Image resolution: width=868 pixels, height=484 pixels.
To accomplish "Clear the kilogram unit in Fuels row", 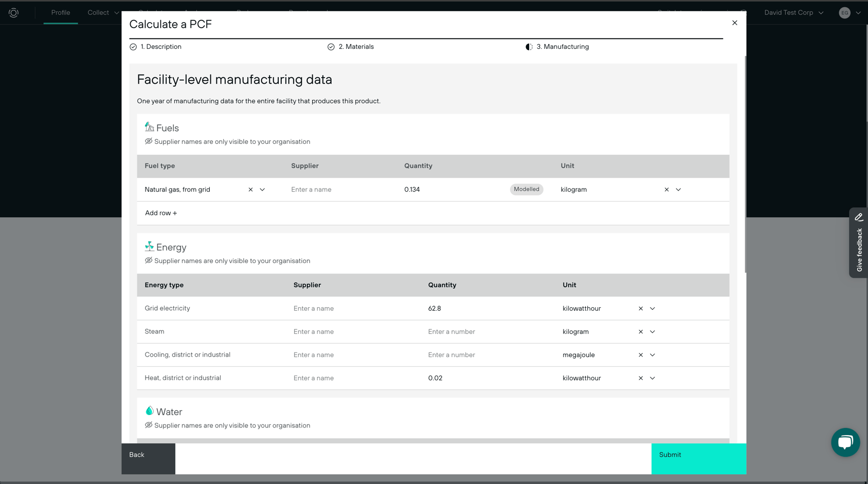I will click(x=666, y=190).
